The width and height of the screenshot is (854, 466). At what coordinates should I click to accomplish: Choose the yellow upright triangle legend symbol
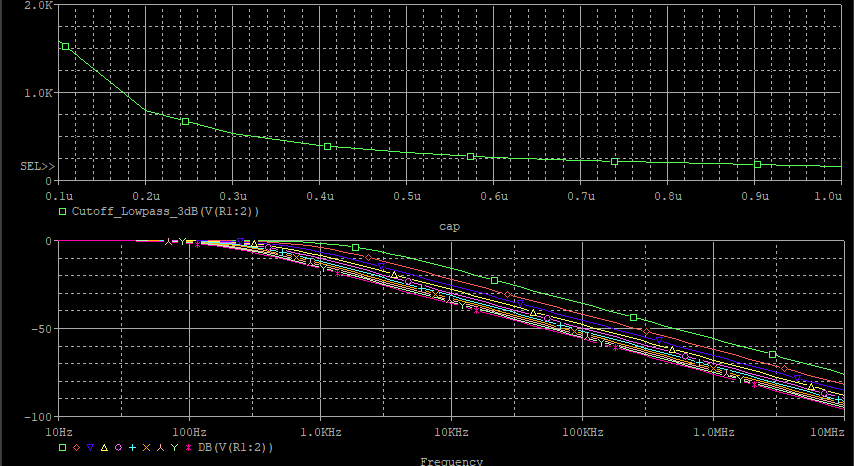(105, 447)
